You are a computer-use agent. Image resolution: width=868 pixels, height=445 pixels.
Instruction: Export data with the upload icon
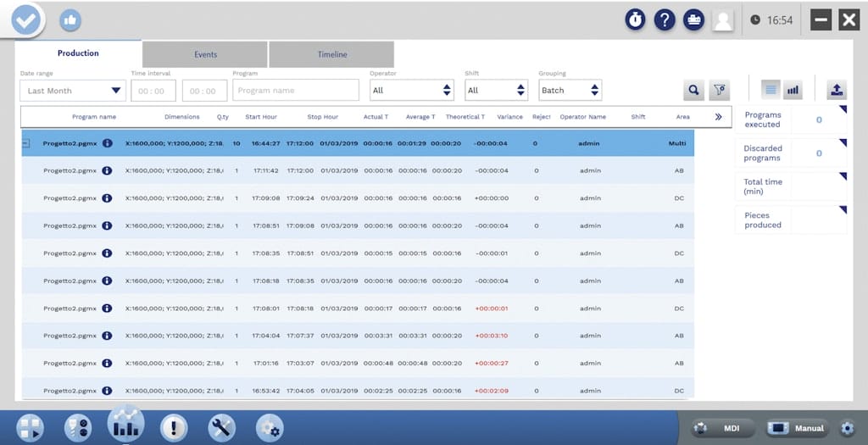(836, 90)
